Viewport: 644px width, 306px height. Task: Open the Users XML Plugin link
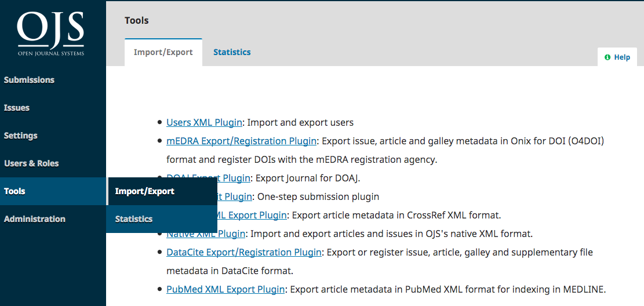click(205, 122)
